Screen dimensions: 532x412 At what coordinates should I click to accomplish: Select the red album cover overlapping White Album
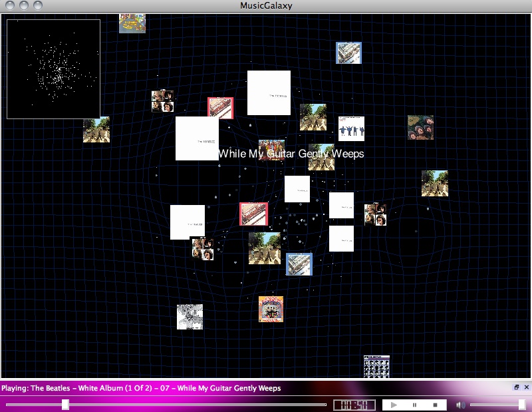221,108
